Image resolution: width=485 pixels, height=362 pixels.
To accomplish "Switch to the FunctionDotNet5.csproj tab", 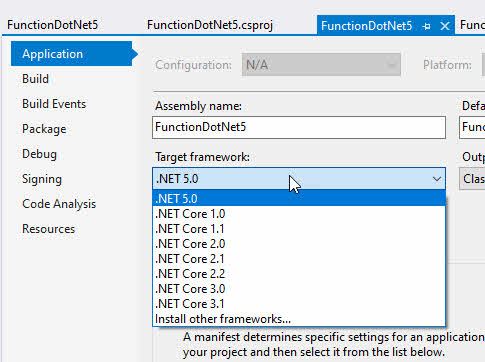I will coord(210,25).
